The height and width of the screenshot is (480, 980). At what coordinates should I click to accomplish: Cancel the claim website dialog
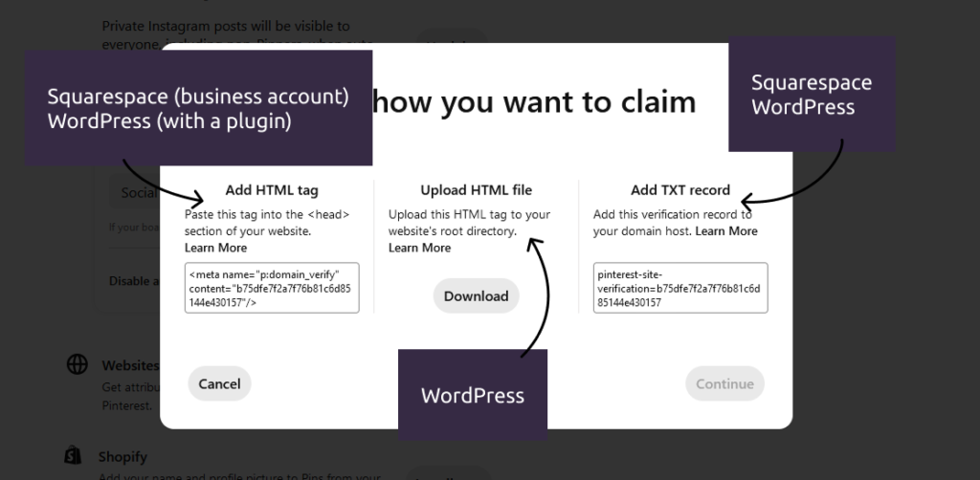[x=219, y=383]
